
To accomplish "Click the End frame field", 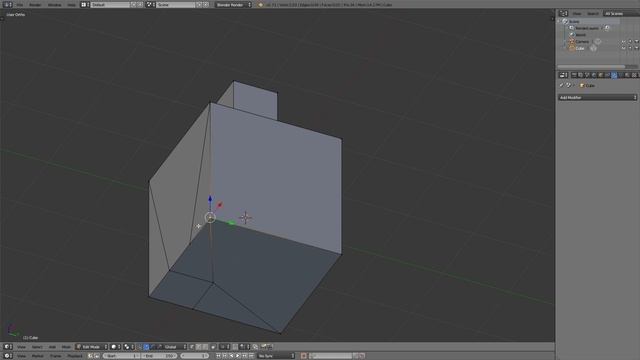I will [x=160, y=356].
